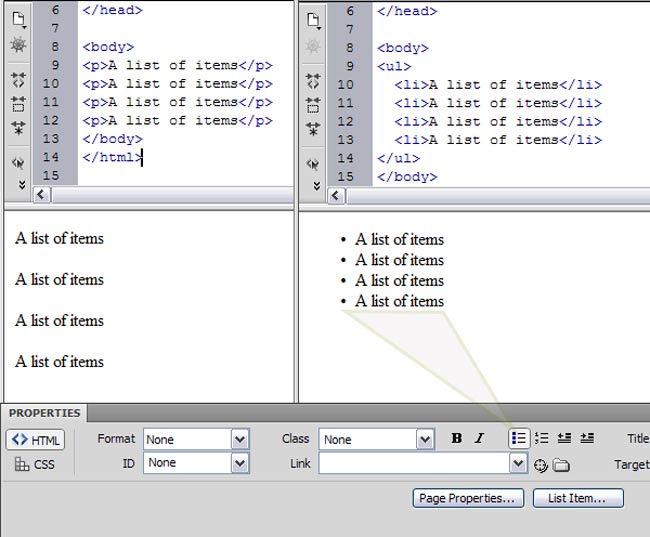
Task: Click </ul> closing tag on line 14
Action: [398, 158]
